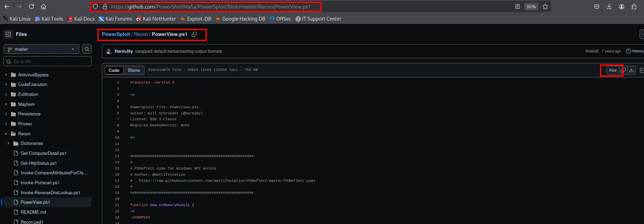The image size is (644, 224).
Task: Open README.md in file tree
Action: (x=33, y=212)
